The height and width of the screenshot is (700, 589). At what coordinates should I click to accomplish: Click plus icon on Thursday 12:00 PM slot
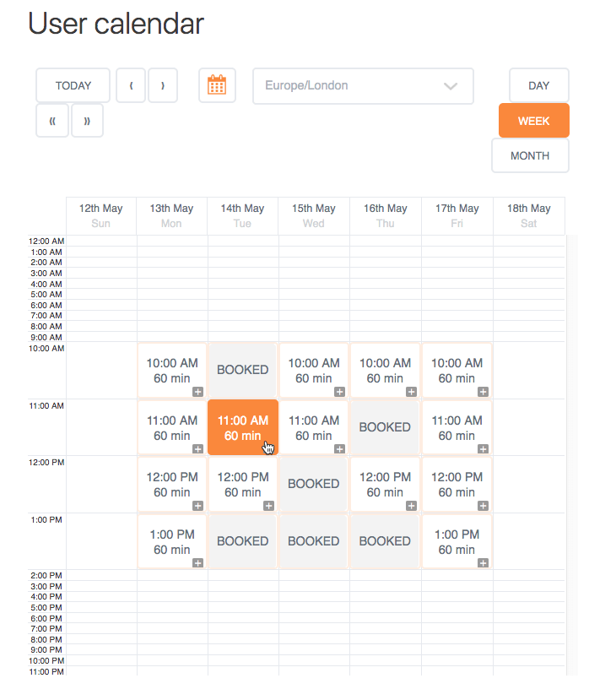[x=411, y=506]
